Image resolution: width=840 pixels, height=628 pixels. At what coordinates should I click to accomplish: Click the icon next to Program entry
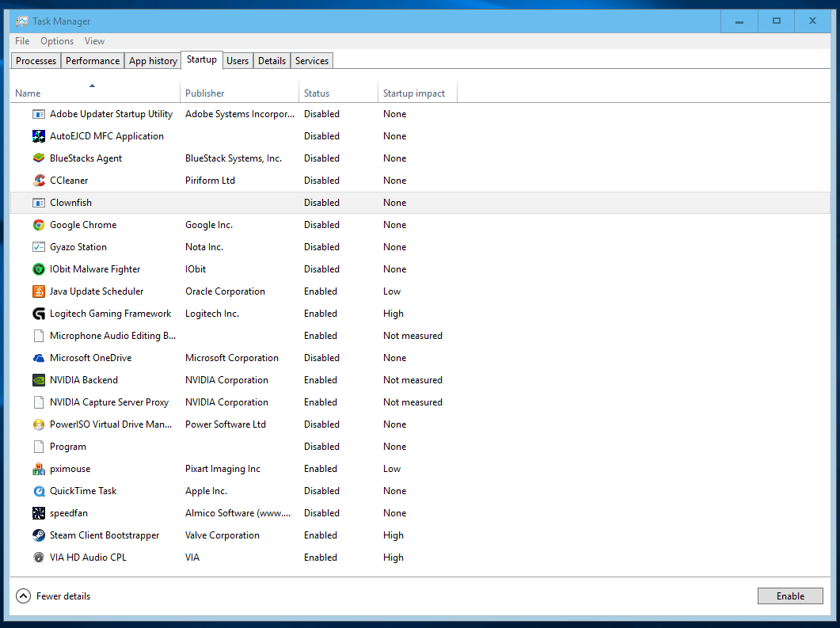[39, 447]
